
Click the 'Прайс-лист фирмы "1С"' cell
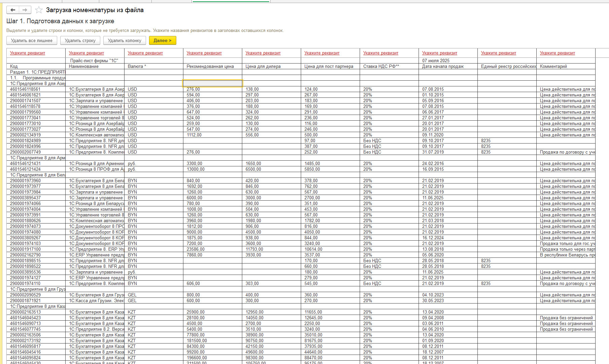click(94, 61)
